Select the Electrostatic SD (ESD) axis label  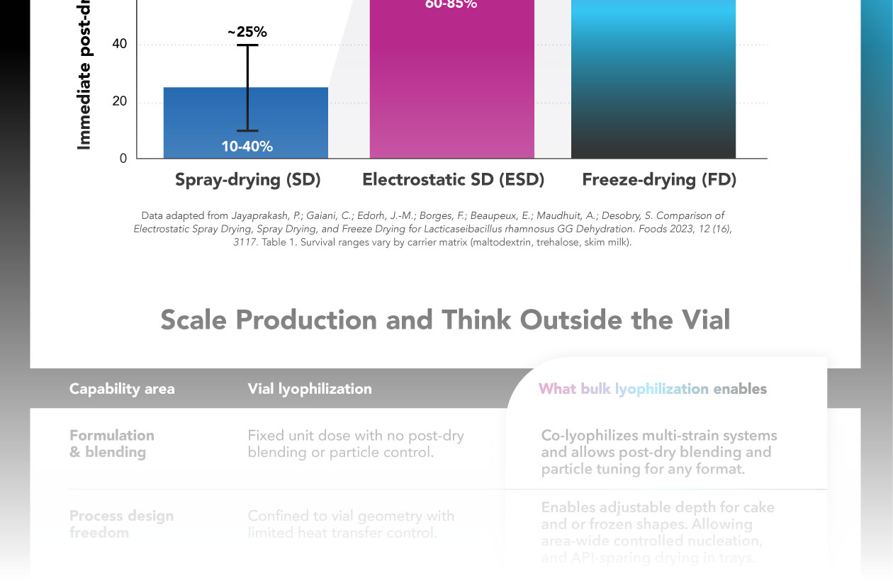(x=453, y=180)
